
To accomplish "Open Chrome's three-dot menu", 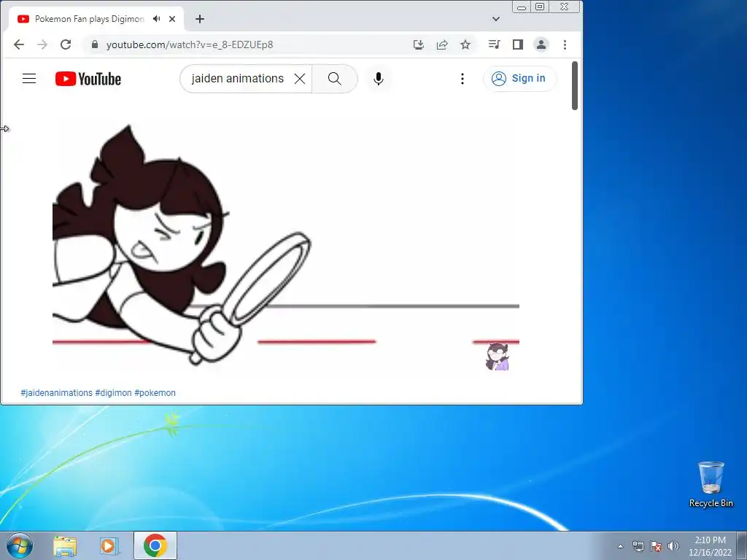I will pyautogui.click(x=565, y=44).
